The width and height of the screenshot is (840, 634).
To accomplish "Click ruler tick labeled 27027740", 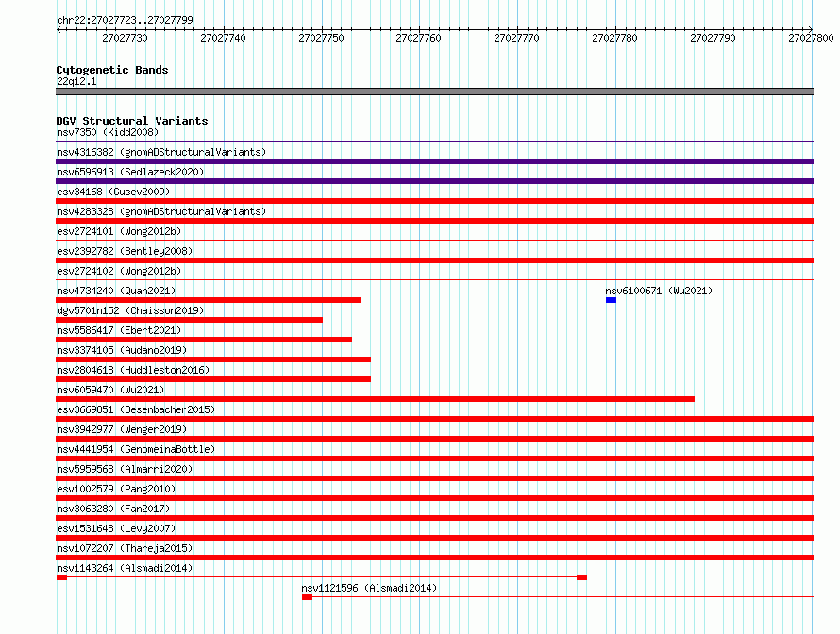I will pyautogui.click(x=223, y=38).
